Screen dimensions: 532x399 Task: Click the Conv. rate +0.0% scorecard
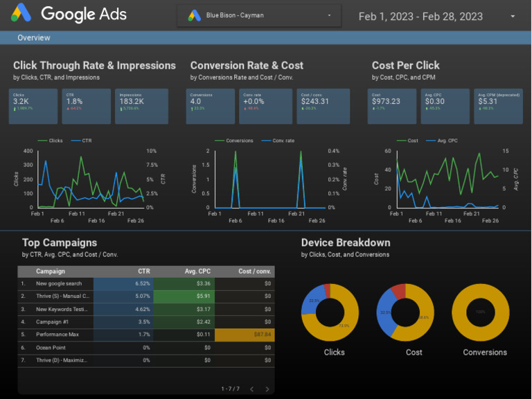click(x=266, y=106)
